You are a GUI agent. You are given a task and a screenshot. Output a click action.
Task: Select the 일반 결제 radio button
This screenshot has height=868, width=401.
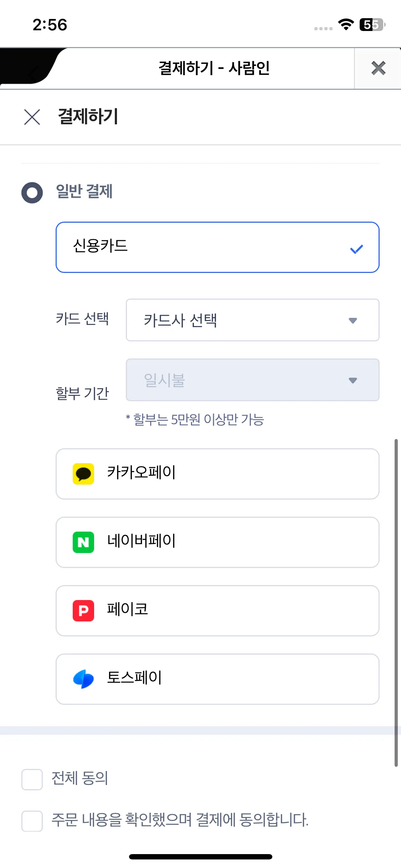pyautogui.click(x=32, y=192)
